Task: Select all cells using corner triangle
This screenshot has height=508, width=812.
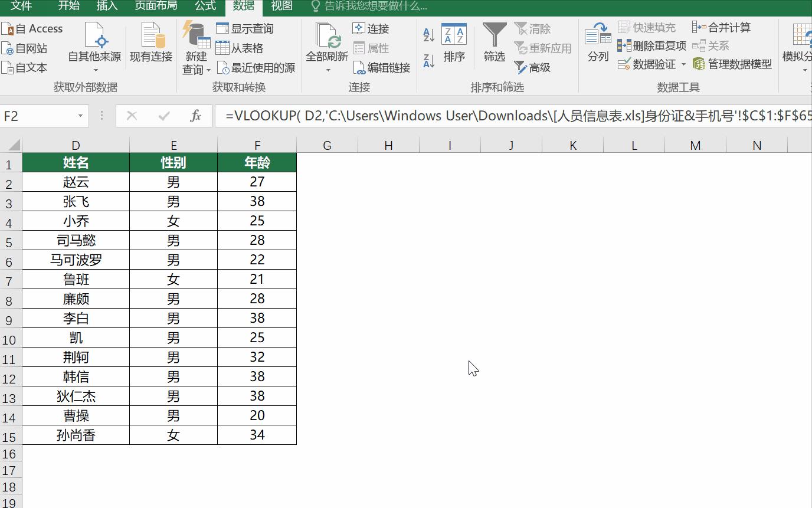Action: [x=11, y=145]
